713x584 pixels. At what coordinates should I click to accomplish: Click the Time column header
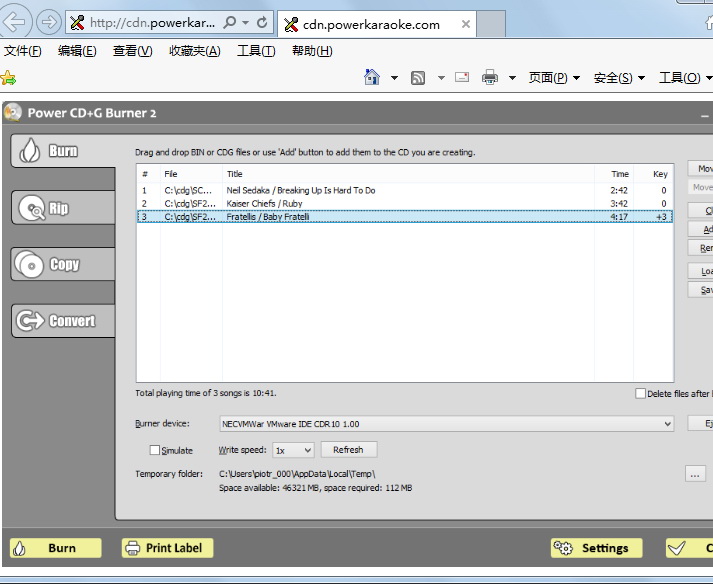614,174
